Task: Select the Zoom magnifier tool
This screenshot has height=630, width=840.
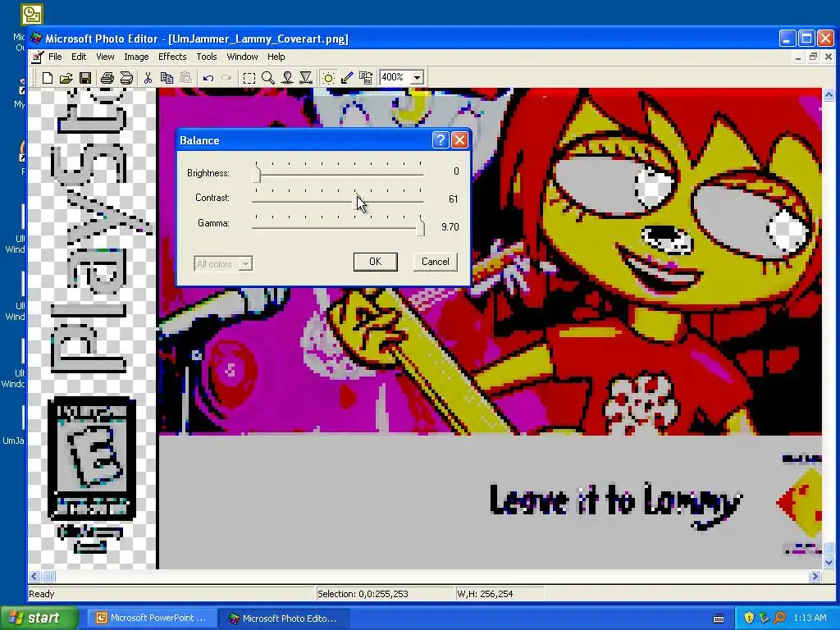Action: point(268,78)
